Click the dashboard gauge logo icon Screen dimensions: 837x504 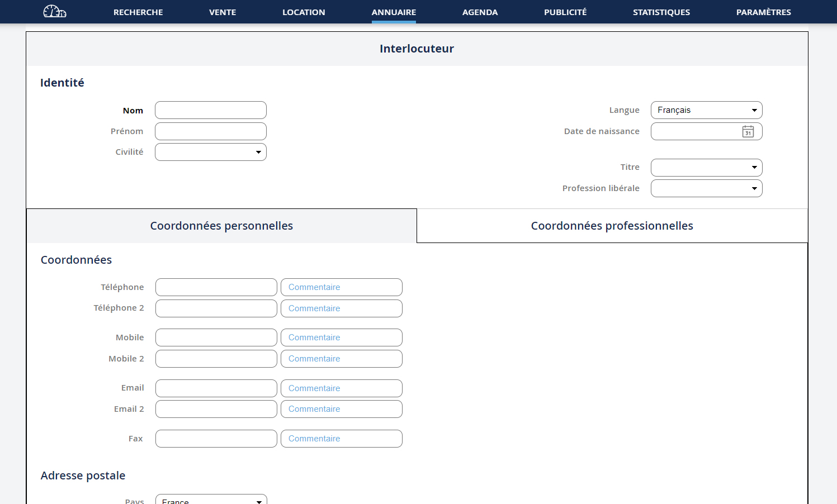(x=55, y=11)
